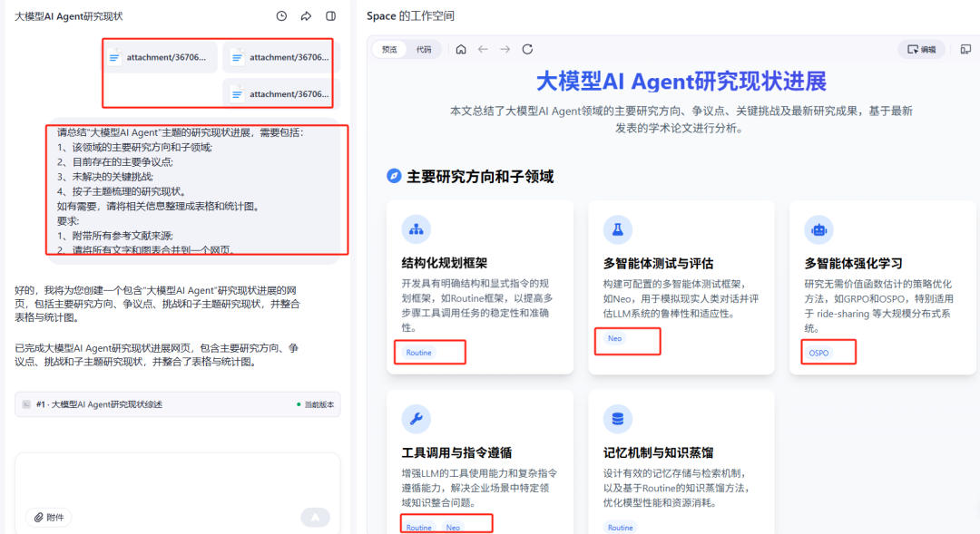Open the first attachment file chip

[162, 57]
